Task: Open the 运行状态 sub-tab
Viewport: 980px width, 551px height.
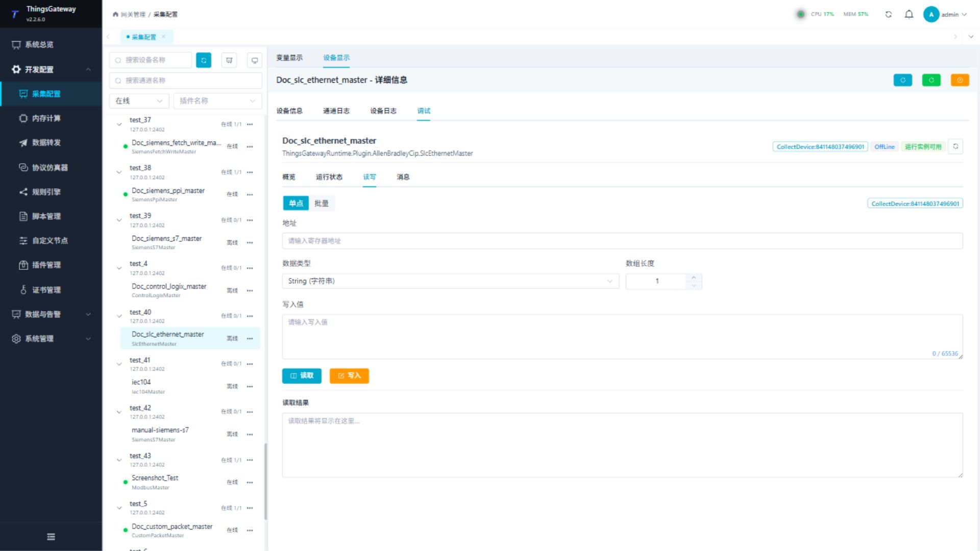Action: (x=329, y=177)
